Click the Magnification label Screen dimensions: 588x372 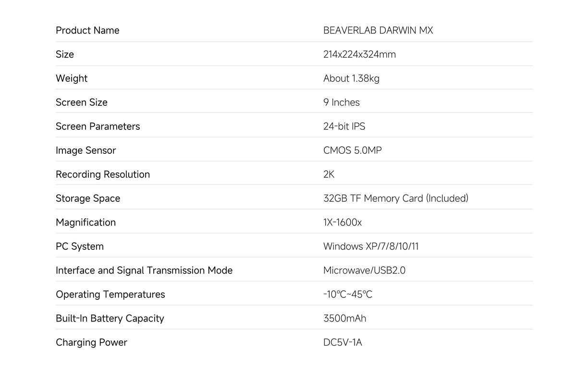coord(86,223)
